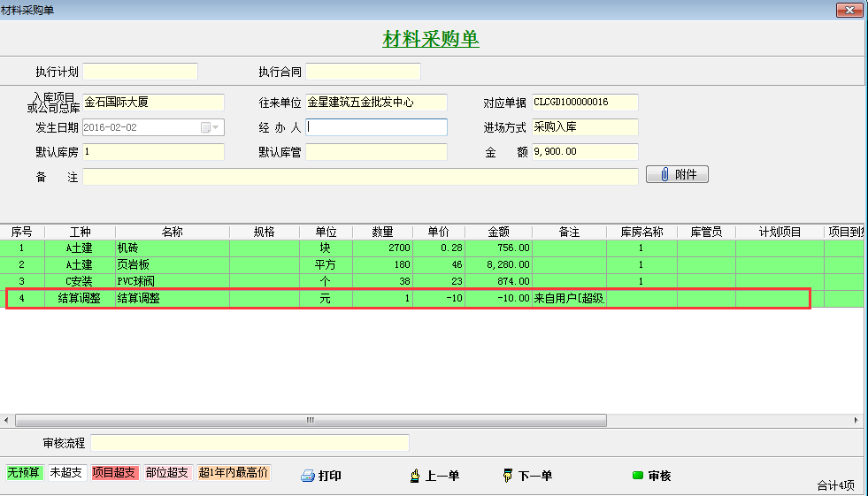Click the printer icon for 打印
The width and height of the screenshot is (868, 496).
pos(308,476)
